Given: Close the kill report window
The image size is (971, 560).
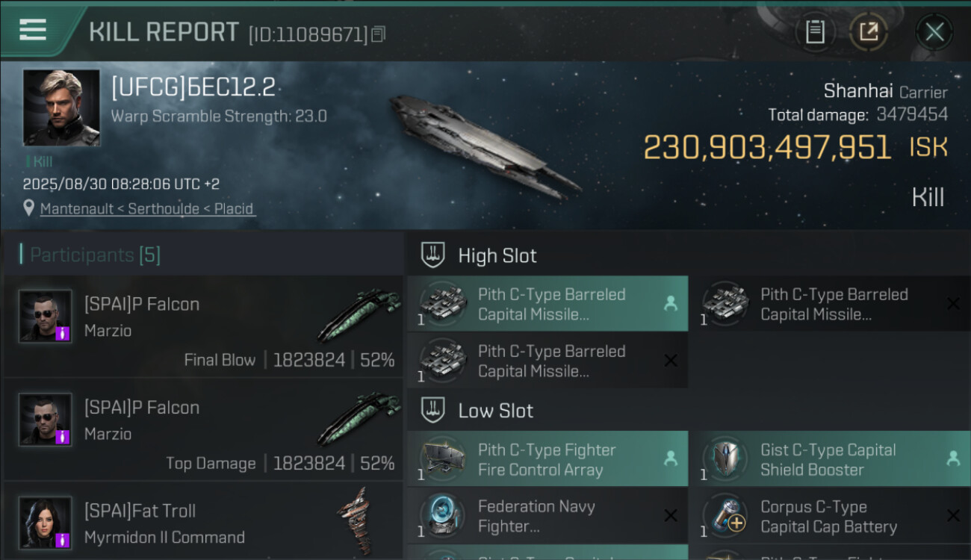Looking at the screenshot, I should [934, 31].
